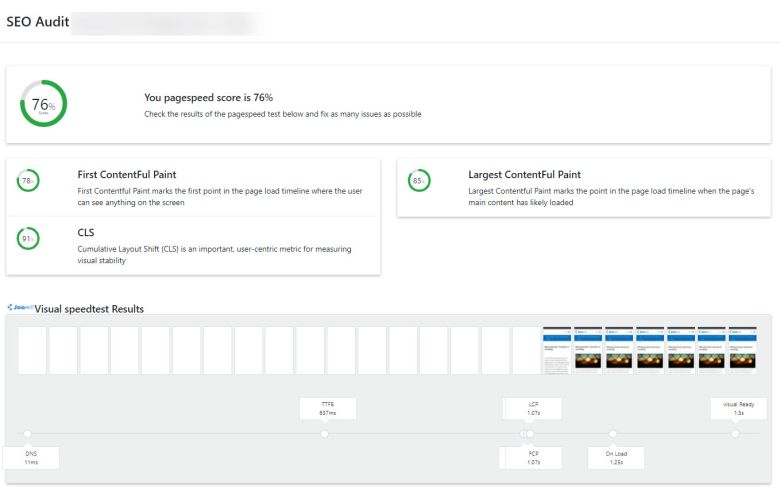
Task: Open the first blank filmstrip frame
Action: pyautogui.click(x=32, y=350)
